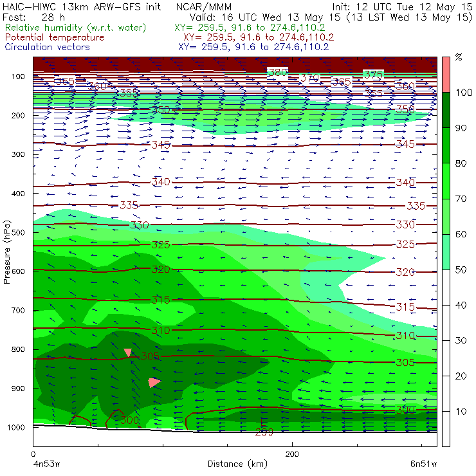The width and height of the screenshot is (476, 476).
Task: Click the 'Distance (km)' axis title
Action: coord(238,464)
